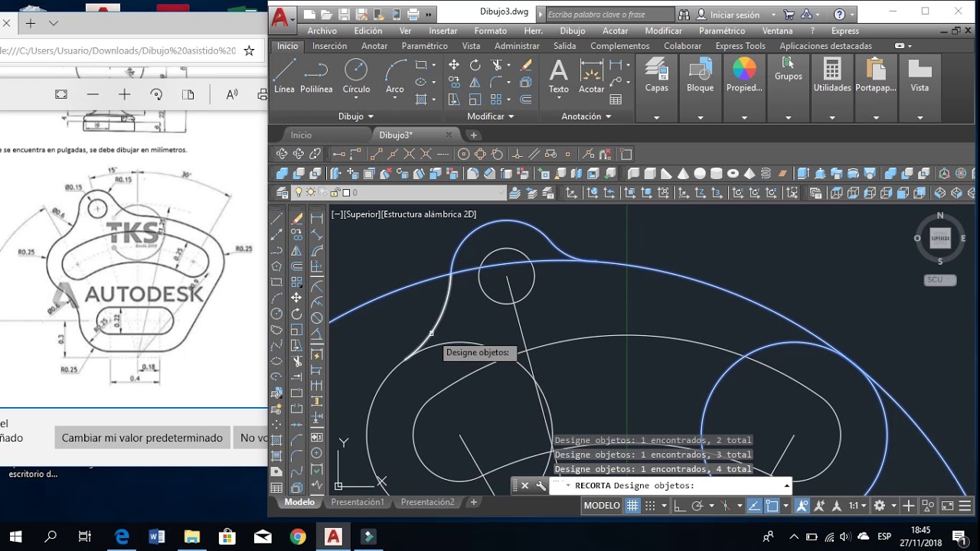980x551 pixels.
Task: Switch to the Inicio document tab
Action: (301, 135)
